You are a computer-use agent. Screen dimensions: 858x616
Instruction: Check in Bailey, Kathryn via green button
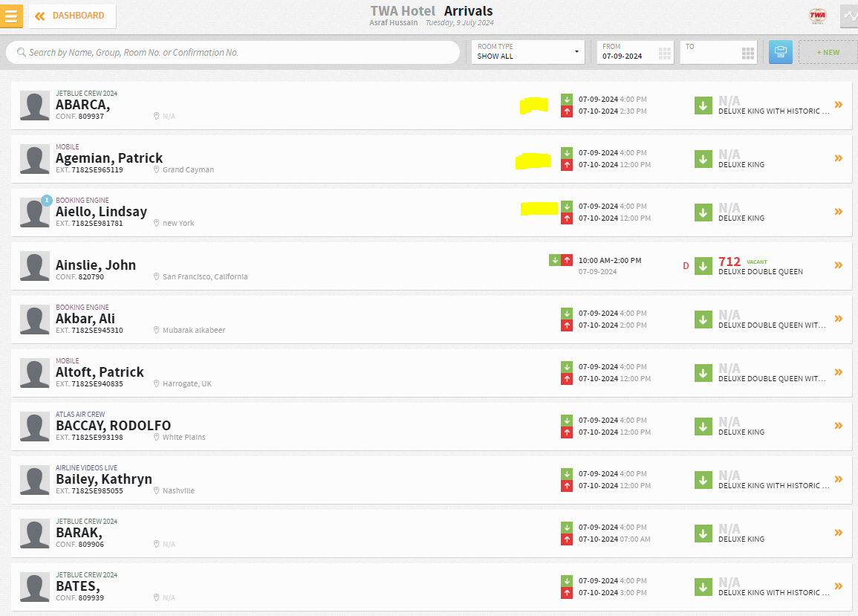tap(703, 480)
